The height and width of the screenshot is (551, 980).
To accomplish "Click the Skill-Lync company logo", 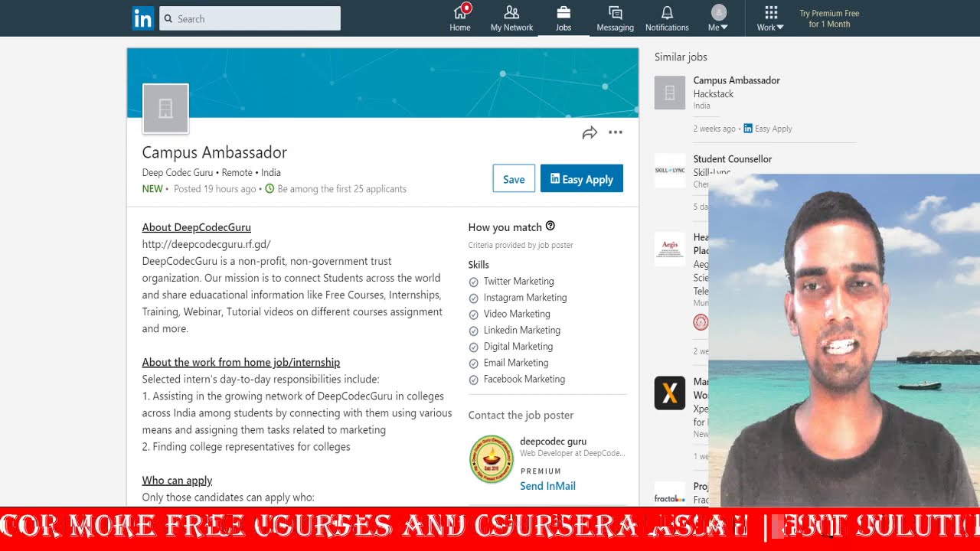I will [670, 170].
